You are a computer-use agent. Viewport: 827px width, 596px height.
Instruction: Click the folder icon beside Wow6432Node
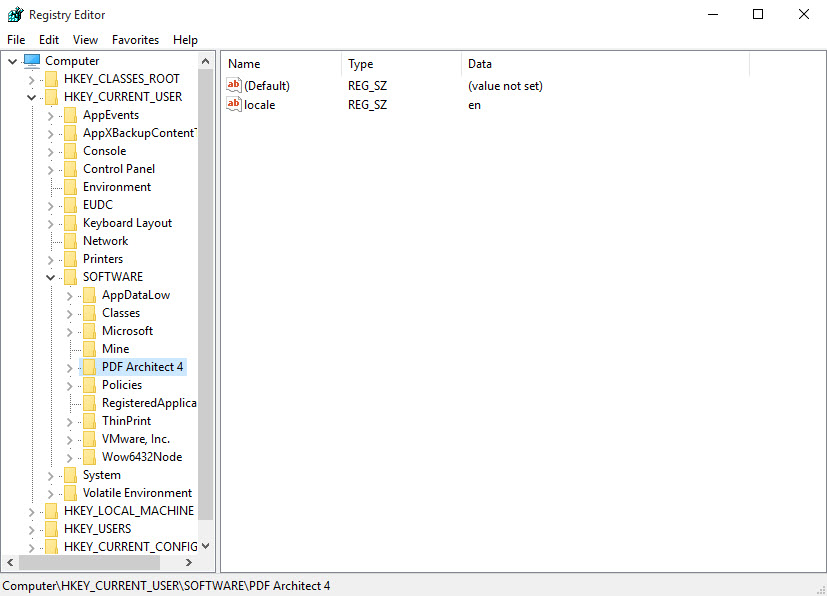[88, 457]
